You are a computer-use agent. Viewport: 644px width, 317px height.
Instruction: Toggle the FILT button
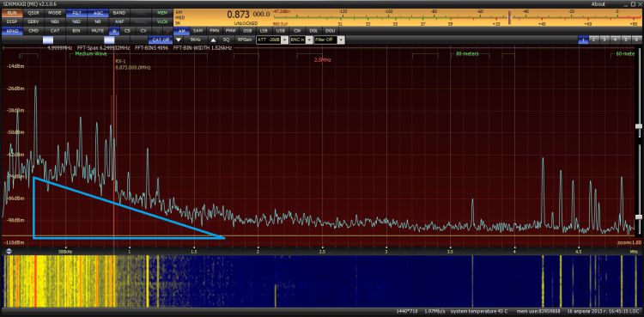(x=76, y=13)
